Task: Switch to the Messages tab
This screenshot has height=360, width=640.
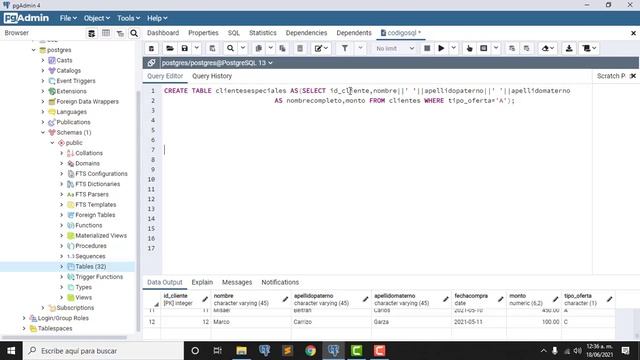Action: 237,282
